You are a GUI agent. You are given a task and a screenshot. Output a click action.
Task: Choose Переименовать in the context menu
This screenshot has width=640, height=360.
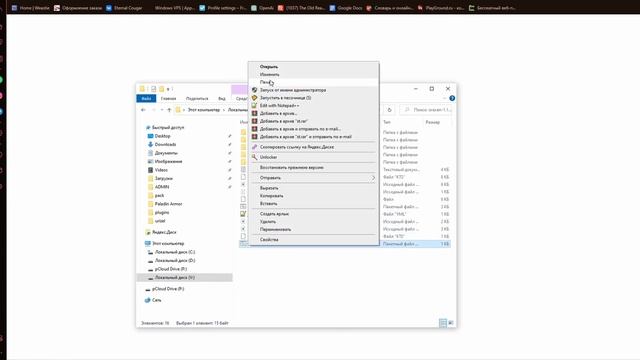[313, 229]
